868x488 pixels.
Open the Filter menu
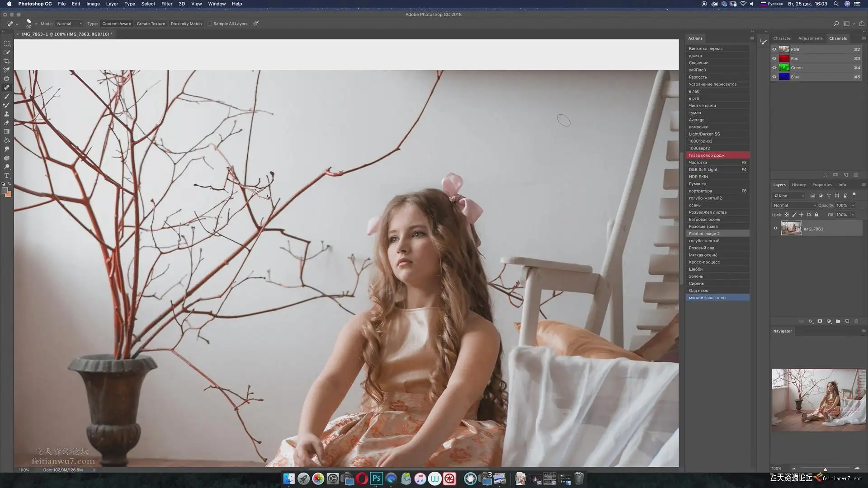pyautogui.click(x=167, y=4)
